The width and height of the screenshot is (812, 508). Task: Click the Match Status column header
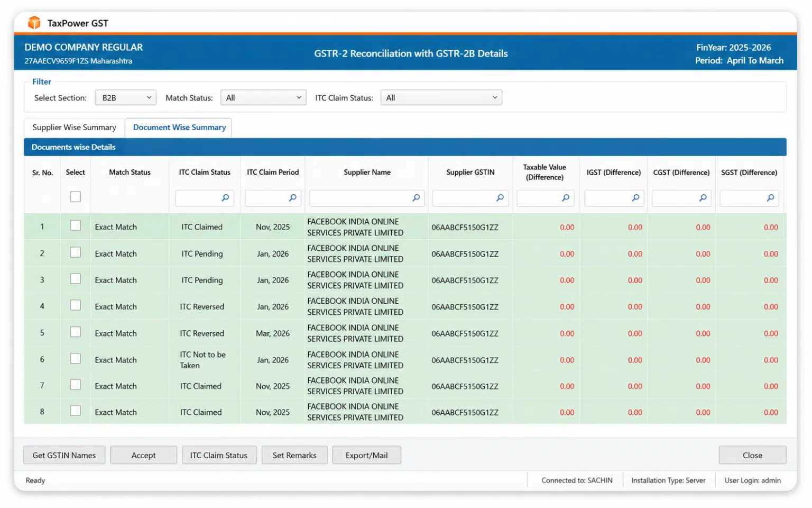130,173
